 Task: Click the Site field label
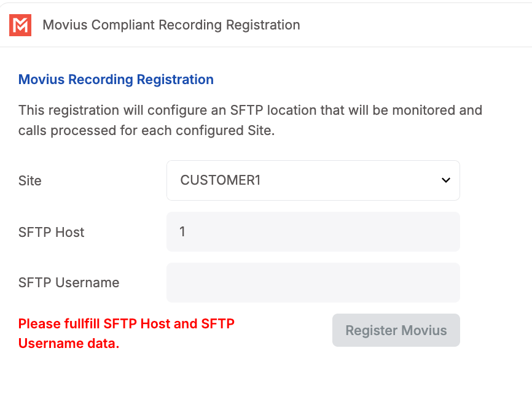tap(30, 180)
